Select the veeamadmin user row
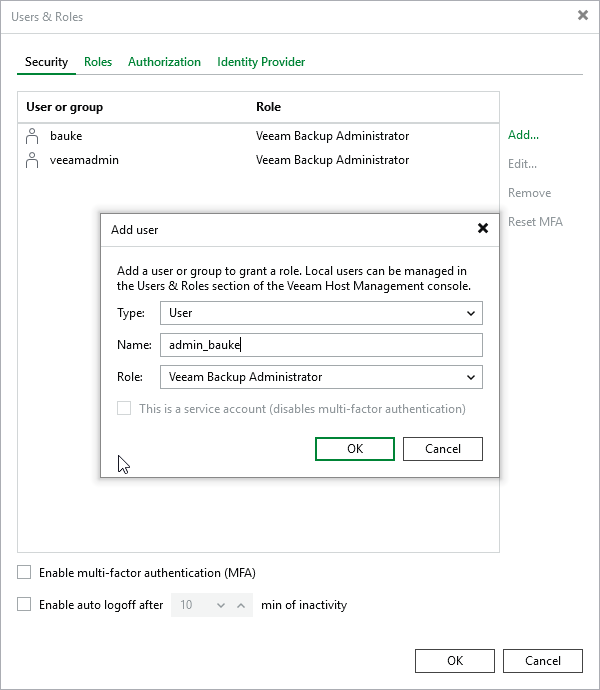Image resolution: width=600 pixels, height=690 pixels. click(x=258, y=160)
